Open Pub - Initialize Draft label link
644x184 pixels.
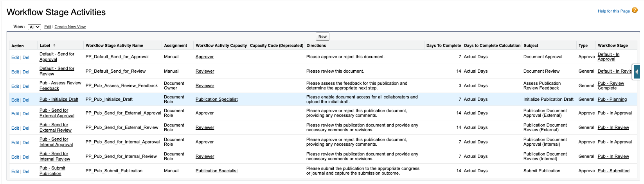click(59, 99)
